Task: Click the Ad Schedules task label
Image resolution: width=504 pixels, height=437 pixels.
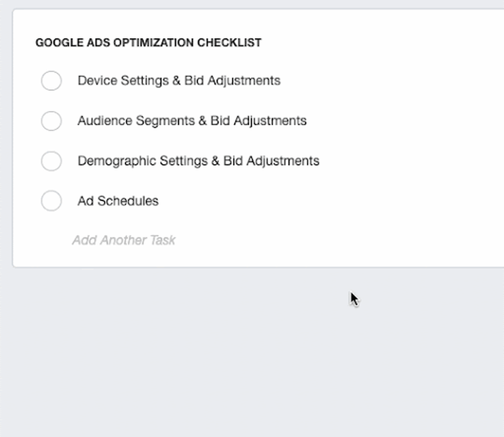Action: pyautogui.click(x=118, y=201)
